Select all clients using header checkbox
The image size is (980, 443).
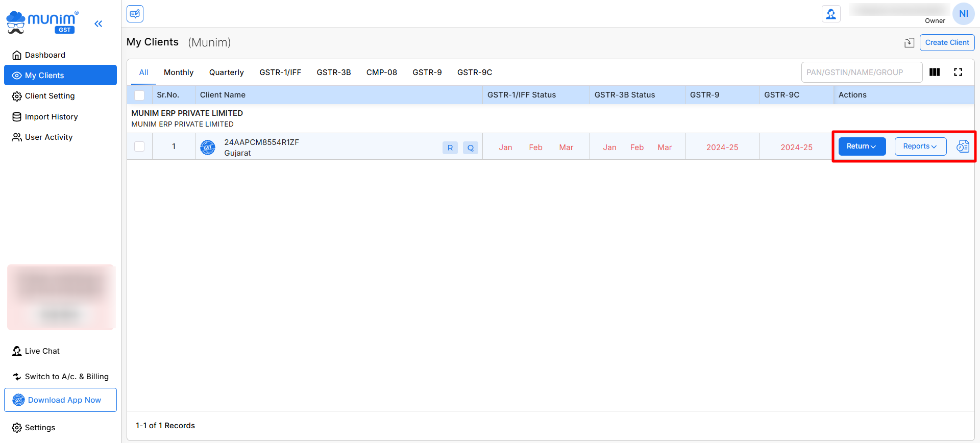tap(139, 95)
